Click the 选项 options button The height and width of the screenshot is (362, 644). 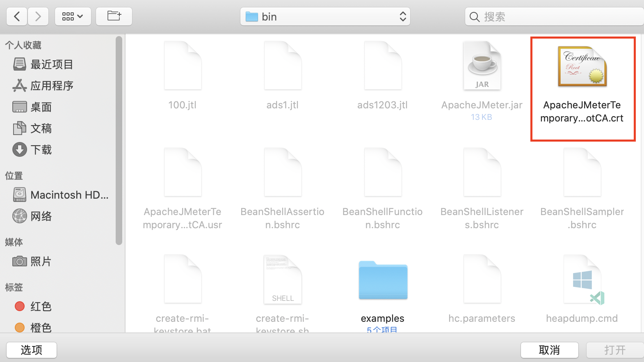coord(32,350)
